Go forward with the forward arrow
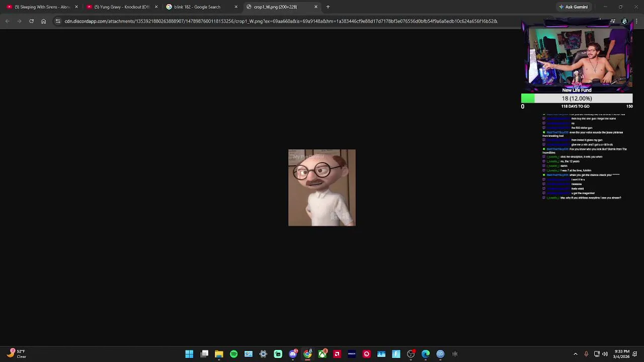Image resolution: width=644 pixels, height=362 pixels. click(x=19, y=21)
